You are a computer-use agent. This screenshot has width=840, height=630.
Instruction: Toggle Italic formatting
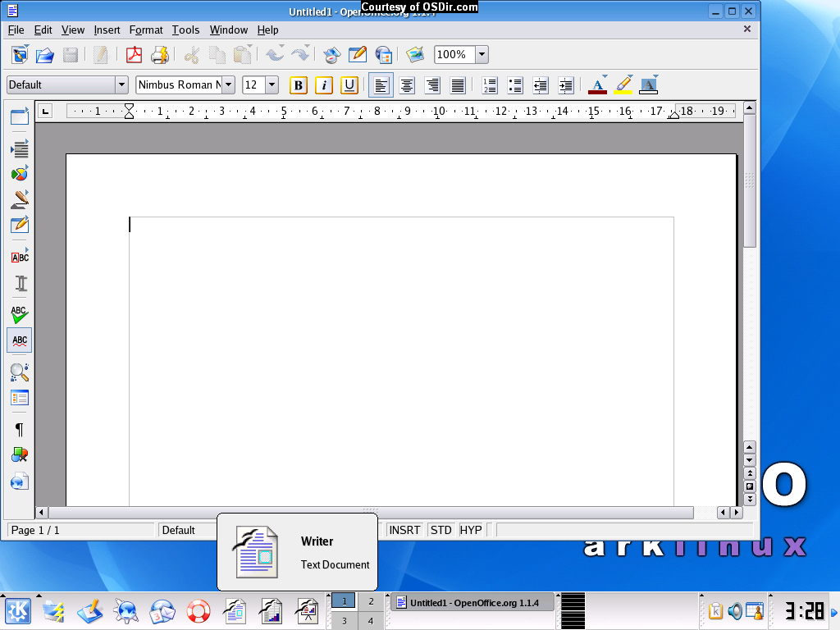[323, 85]
